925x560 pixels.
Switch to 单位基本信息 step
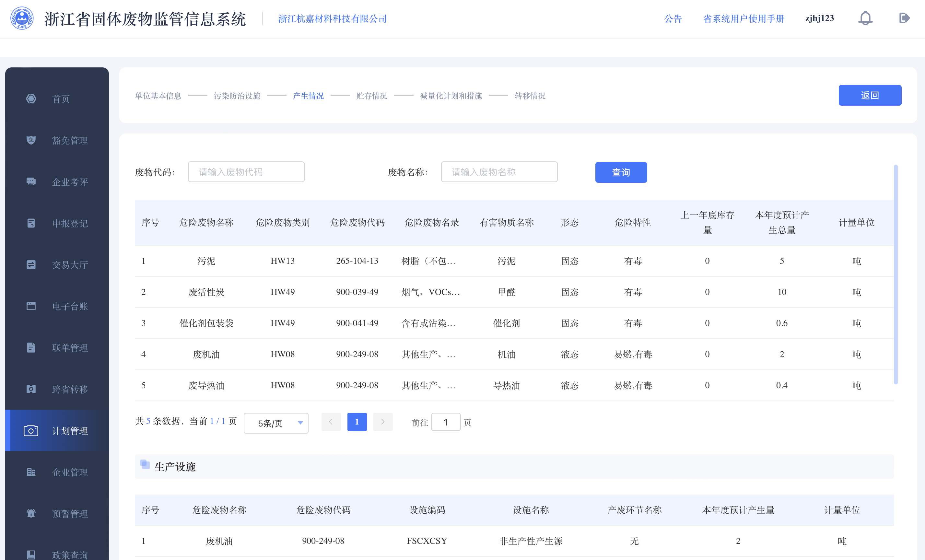click(158, 96)
